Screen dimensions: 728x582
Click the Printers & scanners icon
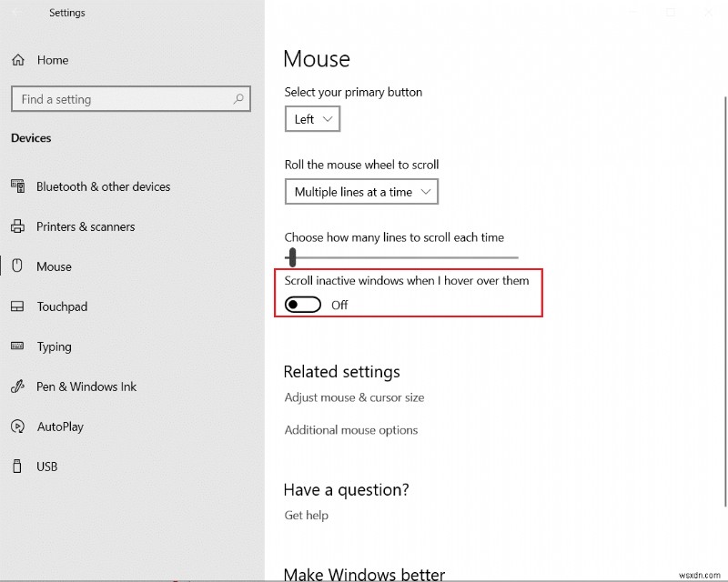(x=17, y=226)
